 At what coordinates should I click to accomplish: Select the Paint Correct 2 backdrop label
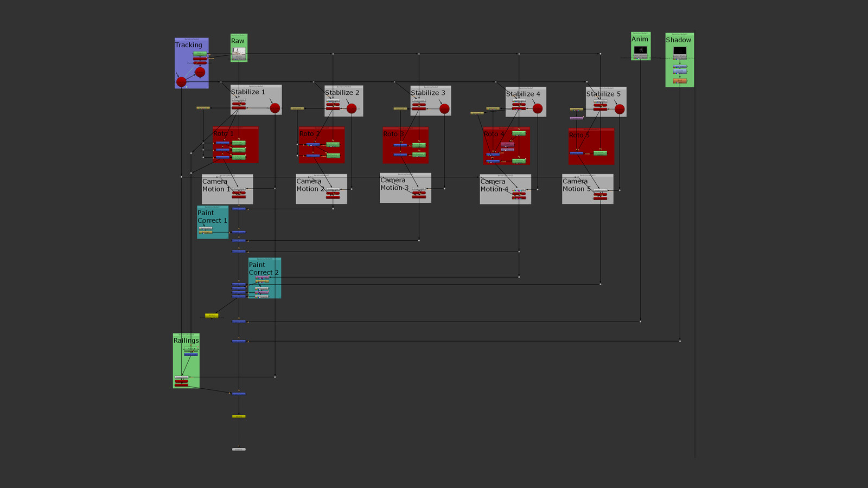(x=264, y=269)
